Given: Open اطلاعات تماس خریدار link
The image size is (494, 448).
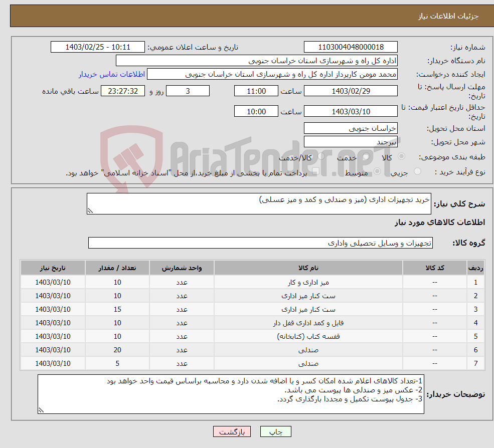Looking at the screenshot, I should 112,74.
